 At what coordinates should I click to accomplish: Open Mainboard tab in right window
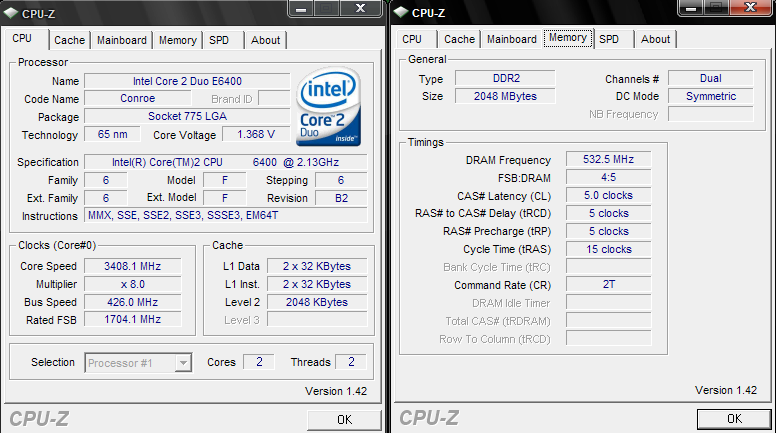click(x=512, y=39)
